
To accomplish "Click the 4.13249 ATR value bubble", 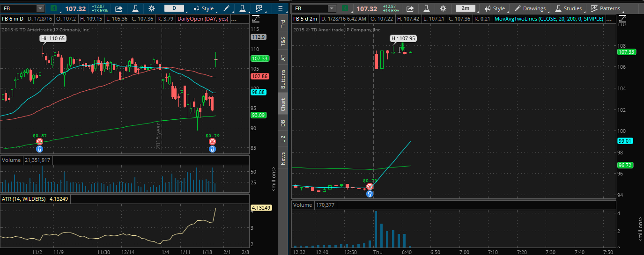I will click(261, 208).
